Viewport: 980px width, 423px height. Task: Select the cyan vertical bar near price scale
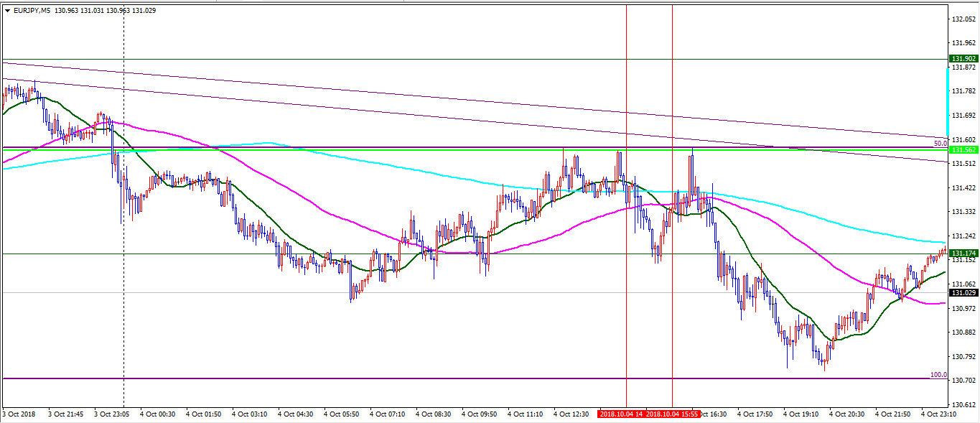948,103
